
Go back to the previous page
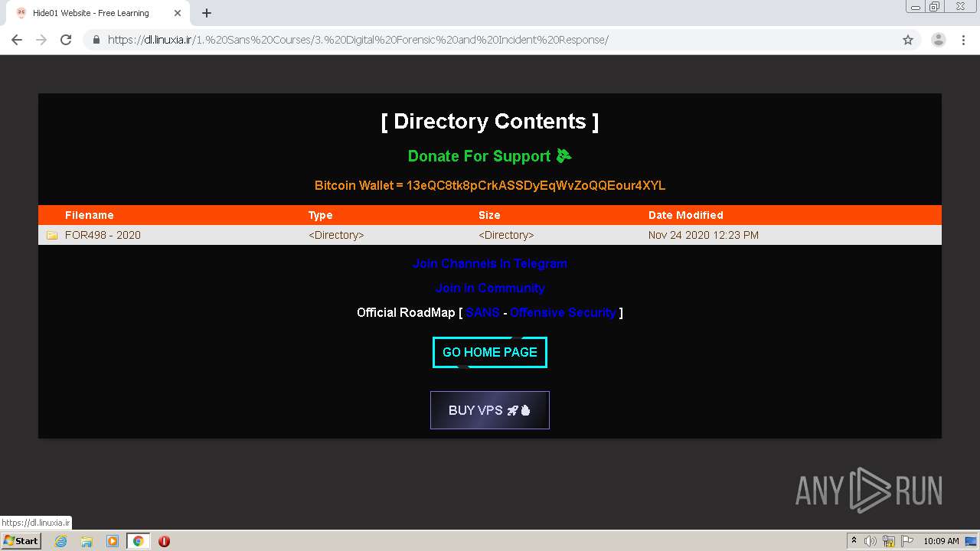(x=17, y=40)
